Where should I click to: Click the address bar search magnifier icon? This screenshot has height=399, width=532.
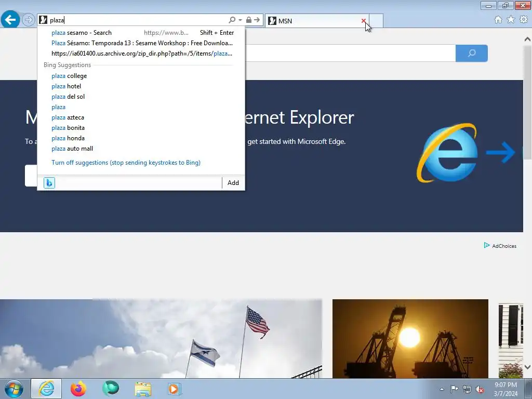click(232, 20)
